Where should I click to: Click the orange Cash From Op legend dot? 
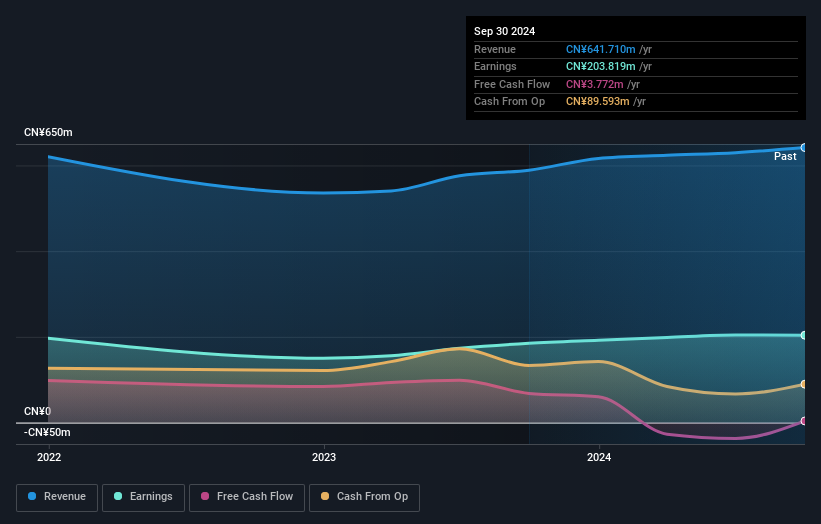pyautogui.click(x=325, y=496)
